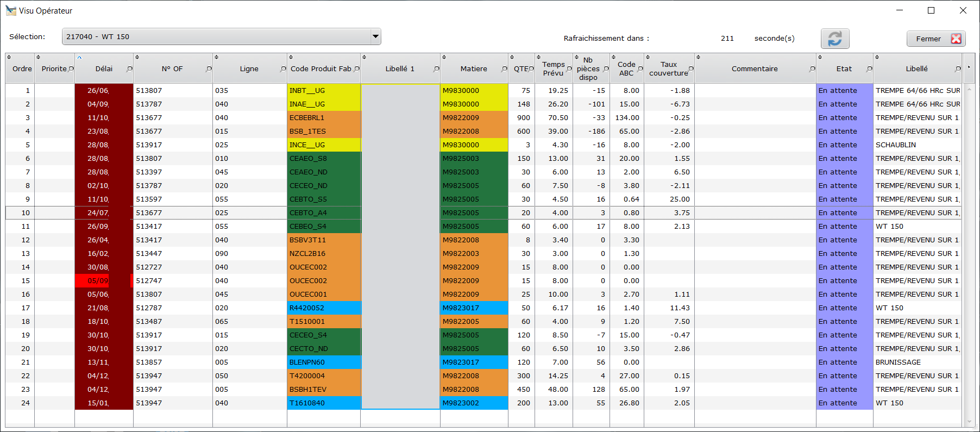
Task: Expand hidden columns arrow after Libellé header
Action: [969, 67]
